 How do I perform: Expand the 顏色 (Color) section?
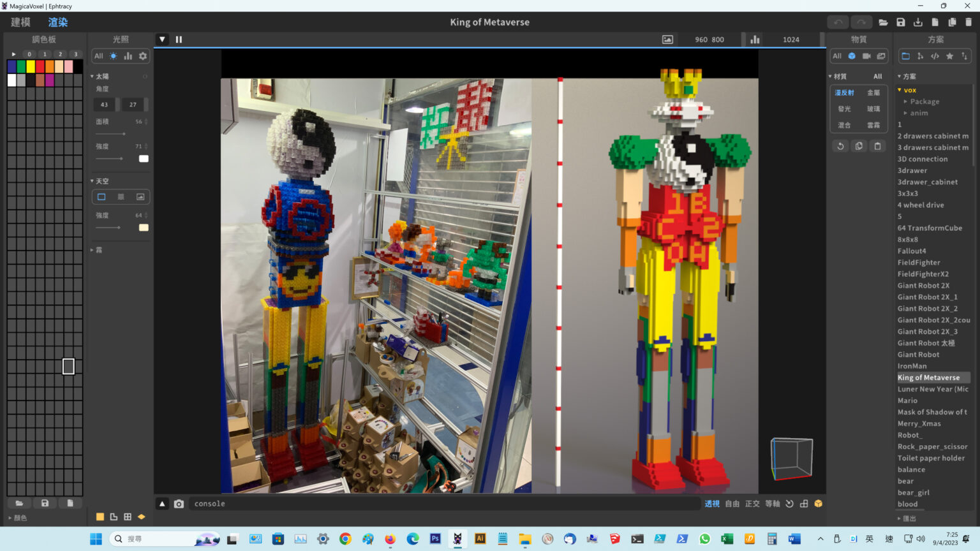point(17,518)
